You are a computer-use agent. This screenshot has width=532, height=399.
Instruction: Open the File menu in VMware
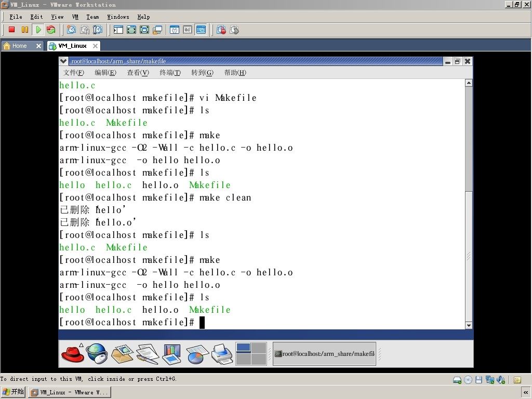coord(16,17)
